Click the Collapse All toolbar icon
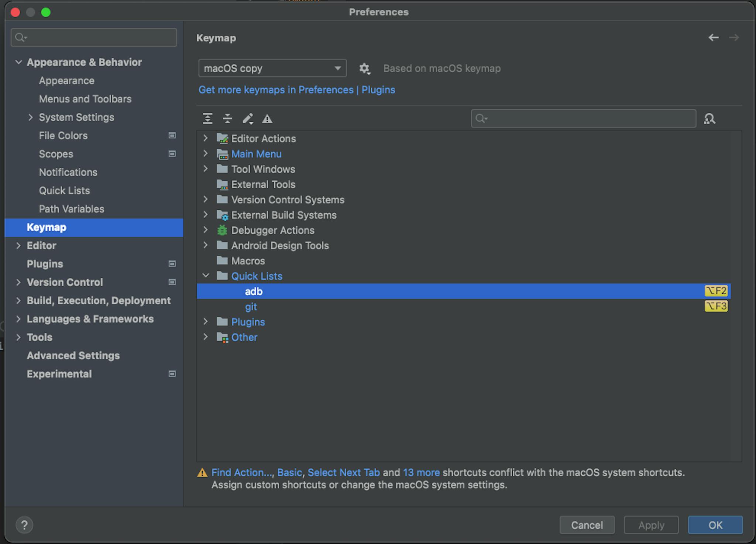This screenshot has width=756, height=544. 227,119
